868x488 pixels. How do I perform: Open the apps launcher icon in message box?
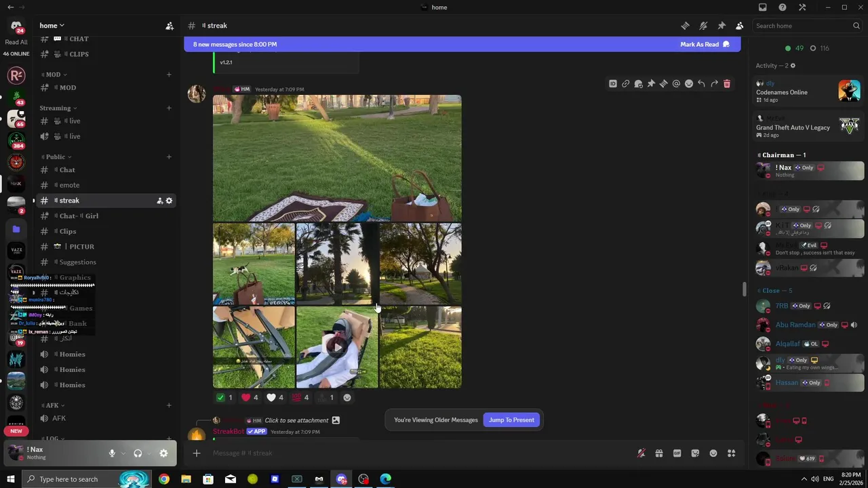click(x=731, y=453)
